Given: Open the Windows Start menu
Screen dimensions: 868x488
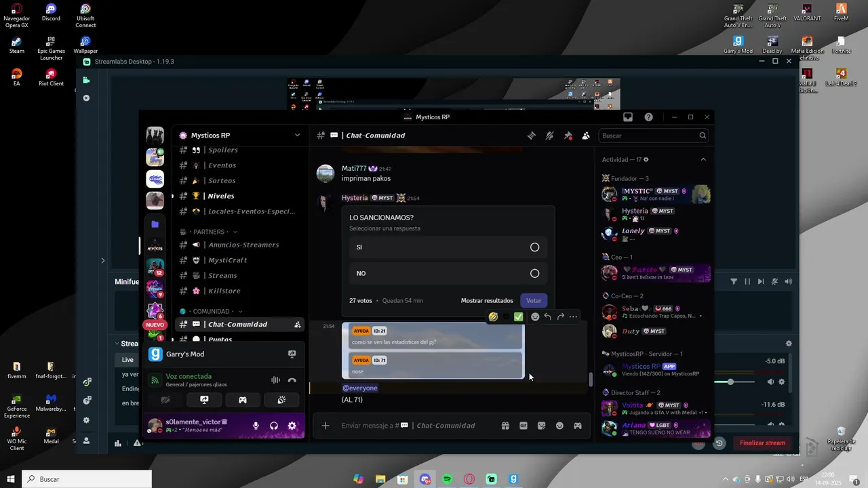Looking at the screenshot, I should click(11, 479).
